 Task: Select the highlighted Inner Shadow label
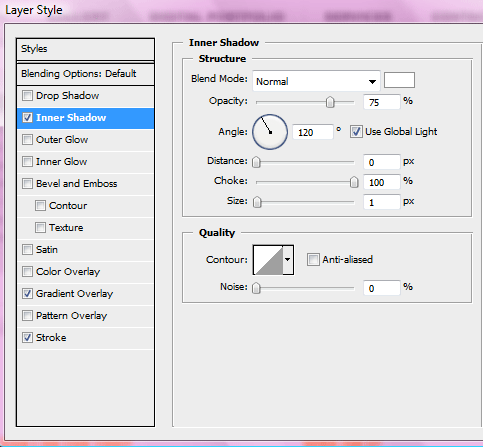(71, 118)
